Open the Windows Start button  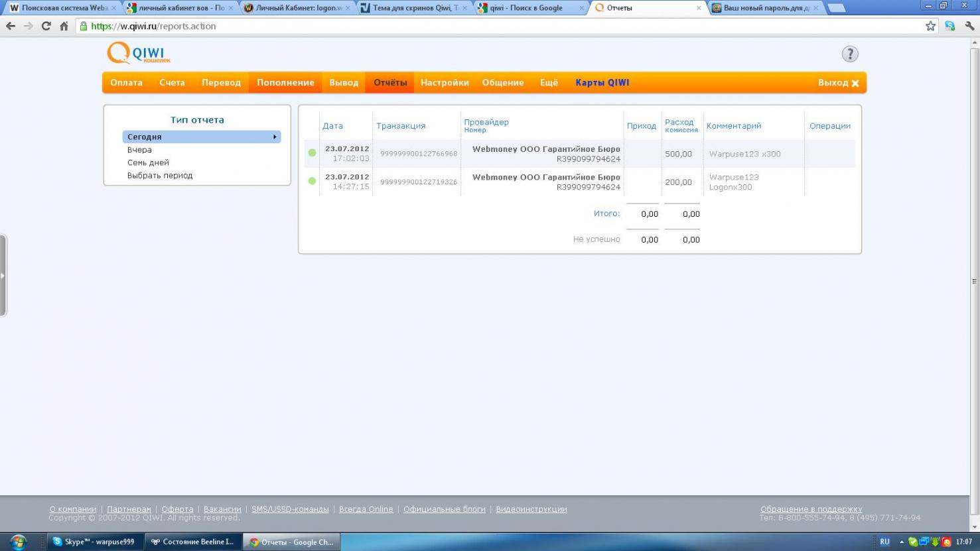point(18,541)
